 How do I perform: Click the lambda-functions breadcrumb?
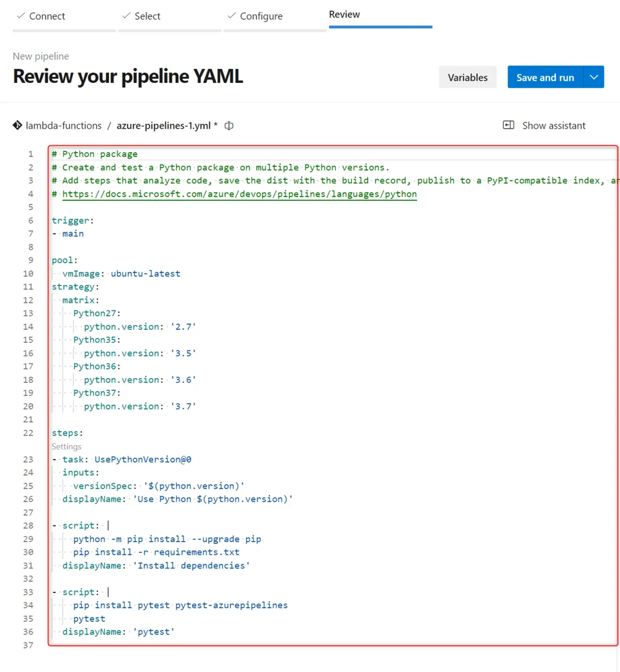[x=64, y=125]
